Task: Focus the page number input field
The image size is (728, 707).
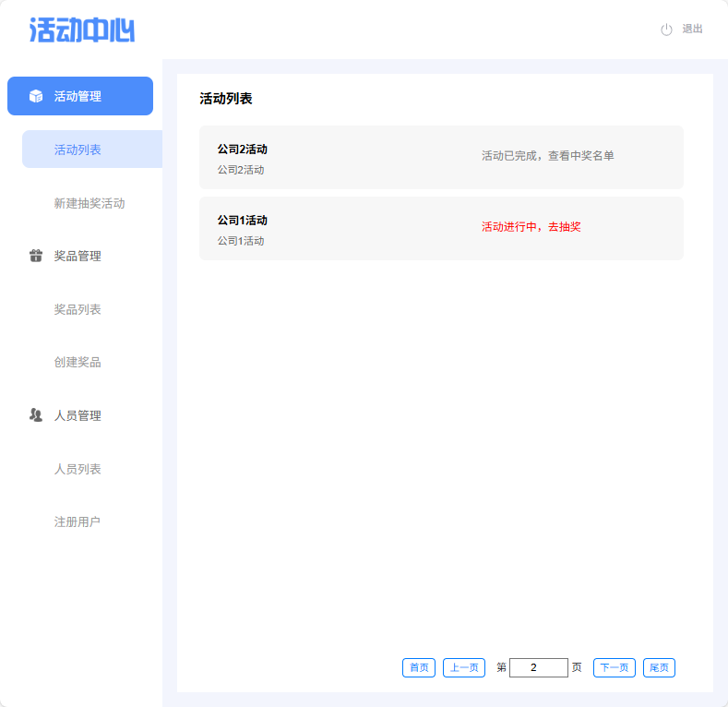Action: 539,667
